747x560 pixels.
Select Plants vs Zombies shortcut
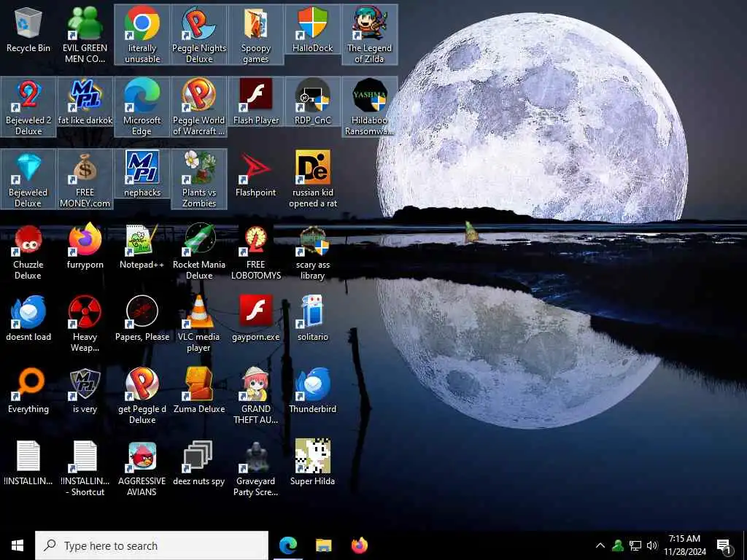199,179
